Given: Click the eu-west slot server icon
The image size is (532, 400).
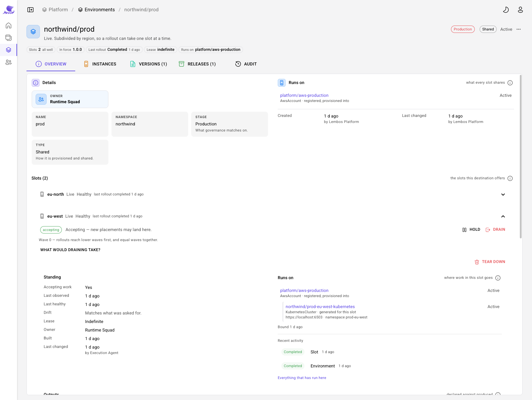Looking at the screenshot, I should point(42,216).
